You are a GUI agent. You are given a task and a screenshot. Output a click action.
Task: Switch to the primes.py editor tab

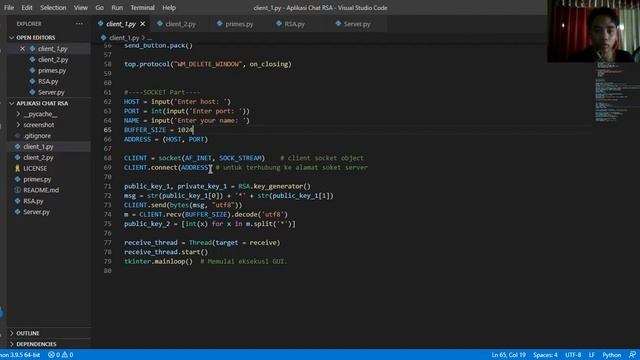[x=239, y=24]
